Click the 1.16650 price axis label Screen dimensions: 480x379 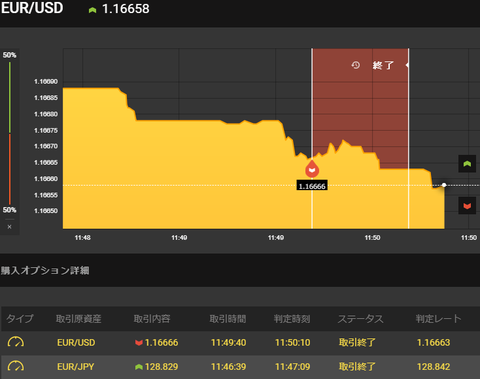[46, 211]
